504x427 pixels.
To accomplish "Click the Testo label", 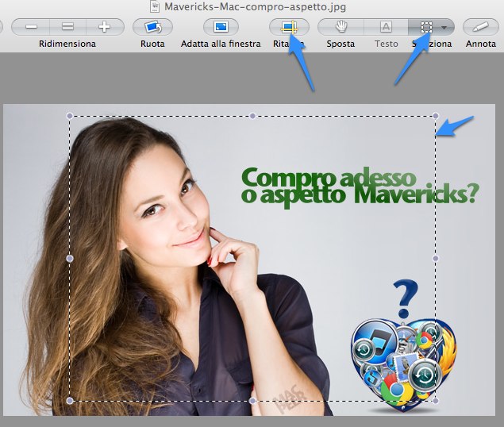I will [387, 44].
